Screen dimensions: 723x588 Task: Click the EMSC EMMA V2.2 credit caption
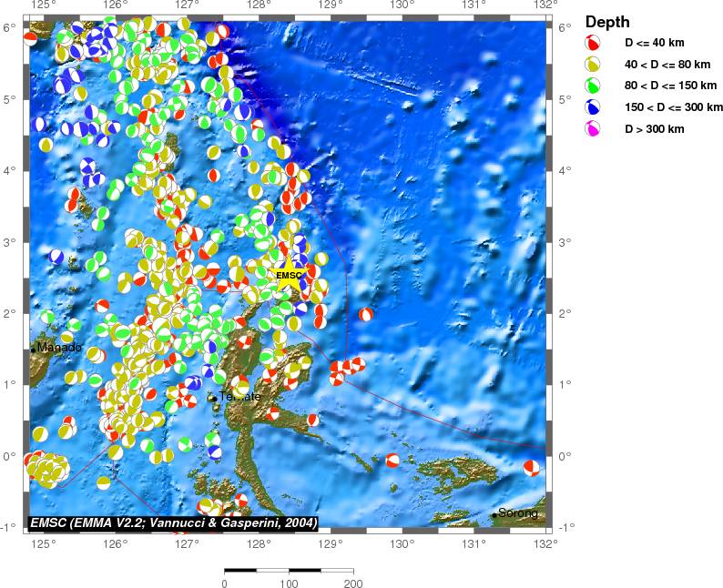[173, 523]
